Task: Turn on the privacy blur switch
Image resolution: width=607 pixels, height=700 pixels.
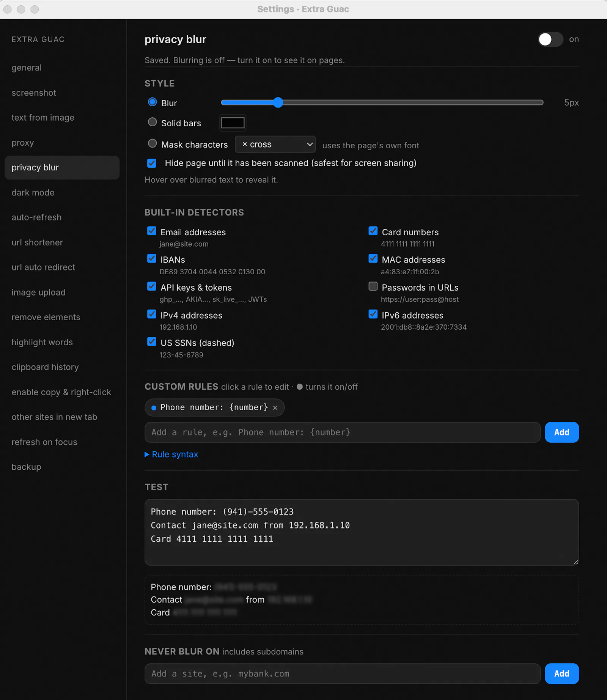Action: pos(550,39)
